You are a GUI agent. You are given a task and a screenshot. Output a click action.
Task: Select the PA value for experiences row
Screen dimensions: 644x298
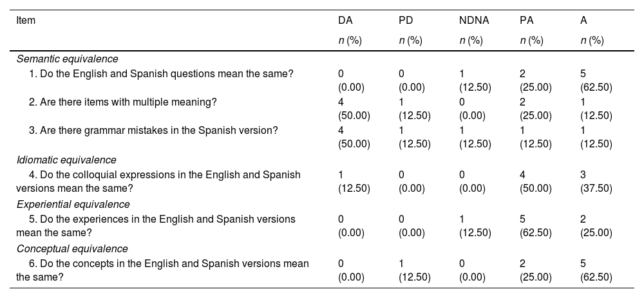[535, 225]
